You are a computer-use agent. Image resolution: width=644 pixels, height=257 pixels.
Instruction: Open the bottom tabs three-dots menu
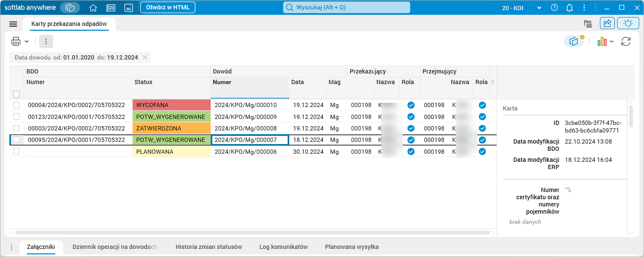click(x=11, y=247)
